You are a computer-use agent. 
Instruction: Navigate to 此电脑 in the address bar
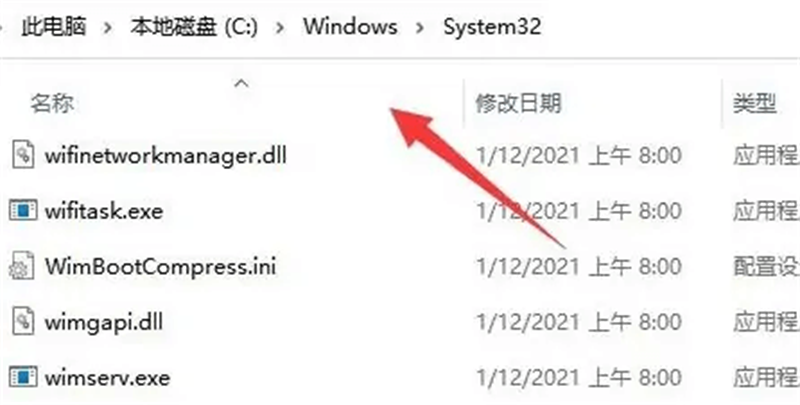54,27
